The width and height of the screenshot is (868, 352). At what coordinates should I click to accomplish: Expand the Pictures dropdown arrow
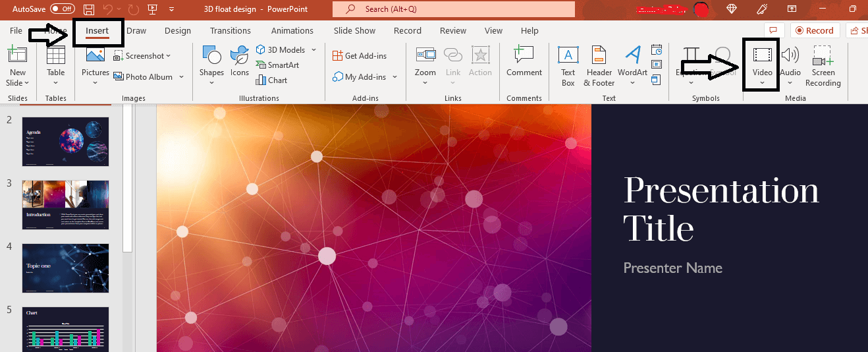[x=95, y=83]
